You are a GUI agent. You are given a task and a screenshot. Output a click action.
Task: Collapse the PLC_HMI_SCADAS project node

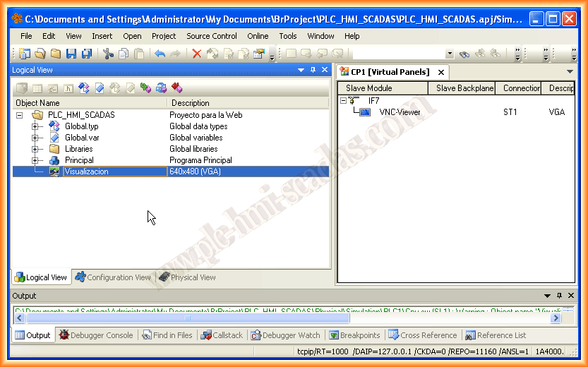click(x=19, y=115)
